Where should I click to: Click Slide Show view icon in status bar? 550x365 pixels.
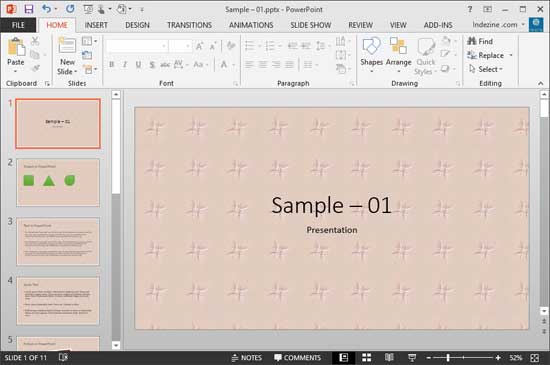click(x=412, y=357)
